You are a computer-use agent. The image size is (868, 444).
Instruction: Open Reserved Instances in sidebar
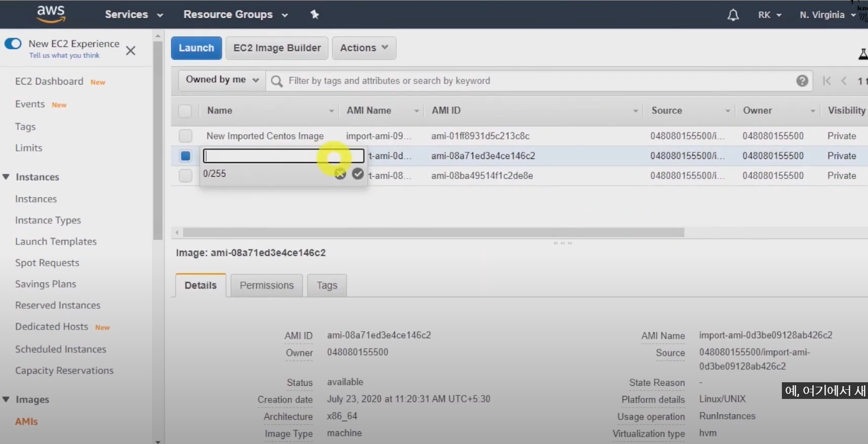tap(58, 305)
